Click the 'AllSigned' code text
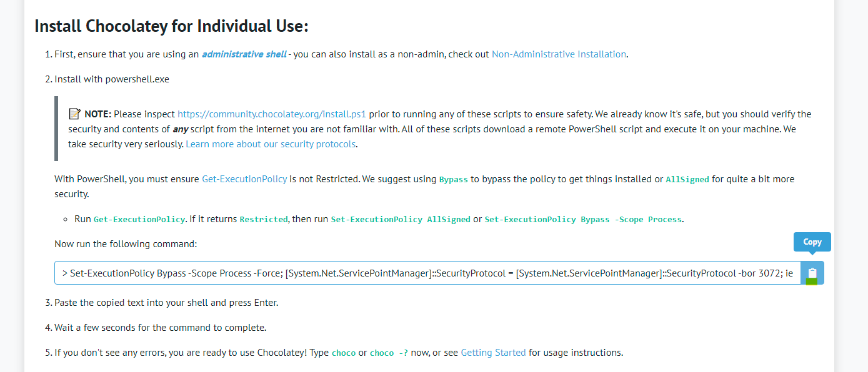The width and height of the screenshot is (868, 372). point(687,180)
